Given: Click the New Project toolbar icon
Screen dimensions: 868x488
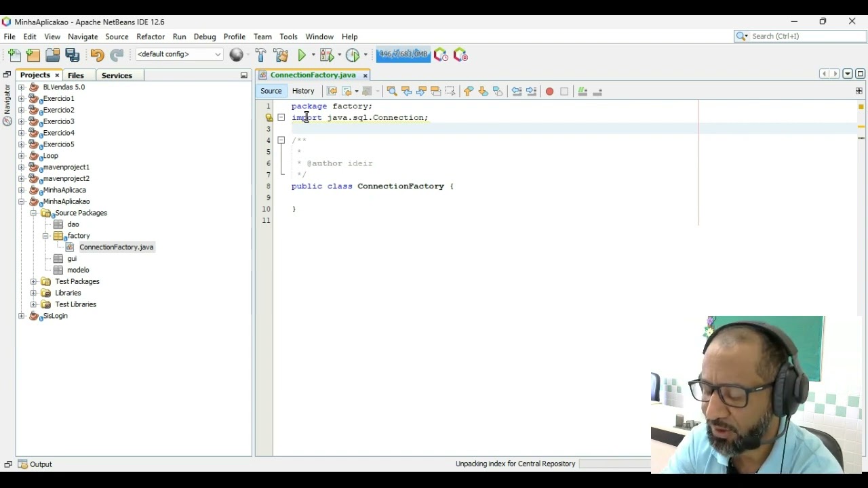Looking at the screenshot, I should click(x=33, y=55).
